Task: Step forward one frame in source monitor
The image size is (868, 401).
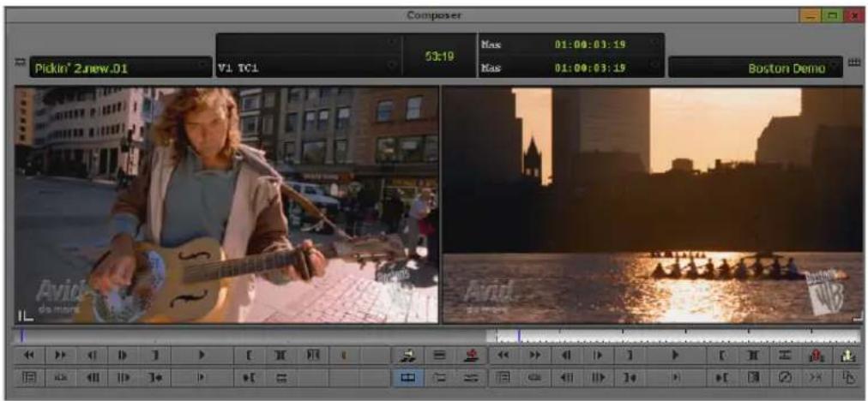Action: pyautogui.click(x=123, y=355)
